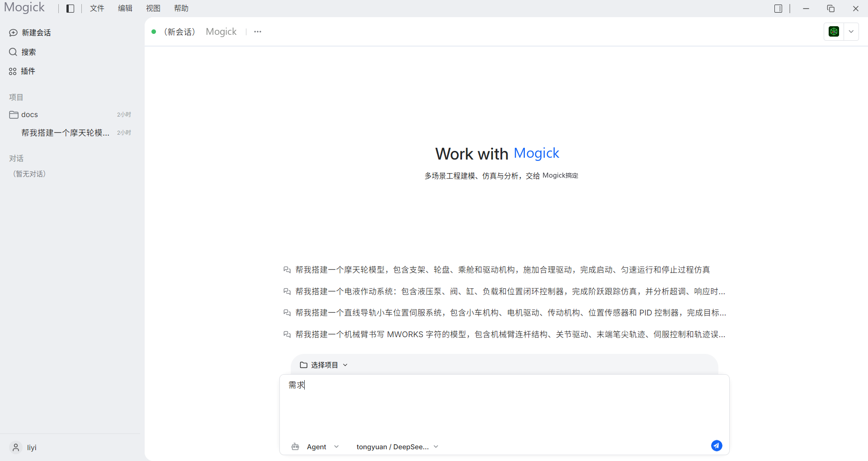Viewport: 868px width, 461px height.
Task: Open the tongyuan / DeepSee... model dropdown
Action: point(397,447)
